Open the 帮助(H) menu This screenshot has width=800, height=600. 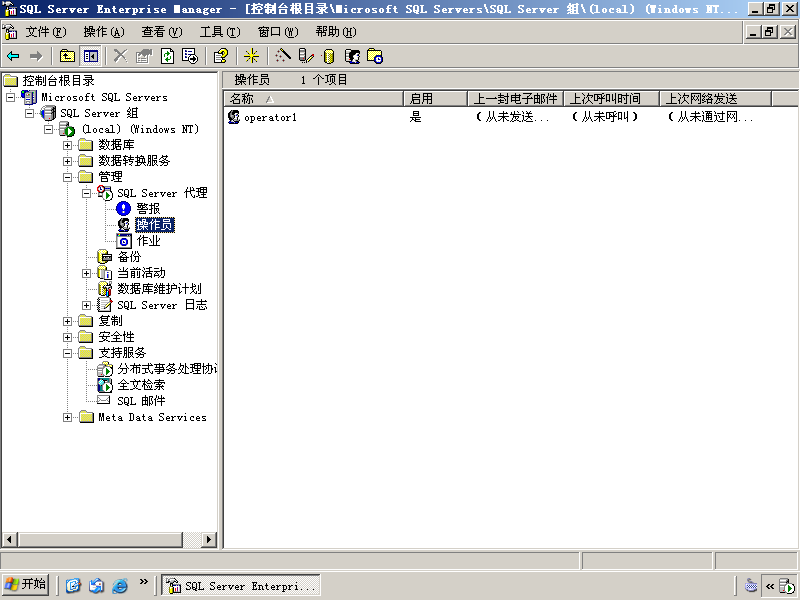point(336,32)
